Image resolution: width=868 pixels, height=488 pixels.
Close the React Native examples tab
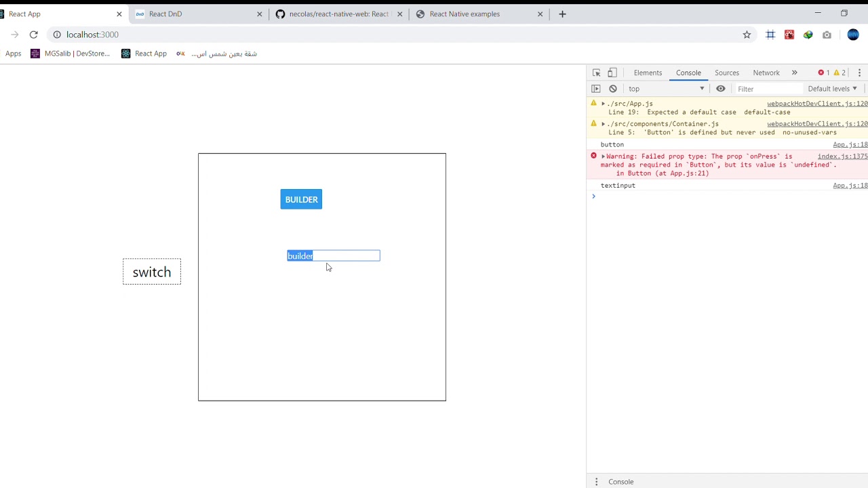tap(540, 14)
